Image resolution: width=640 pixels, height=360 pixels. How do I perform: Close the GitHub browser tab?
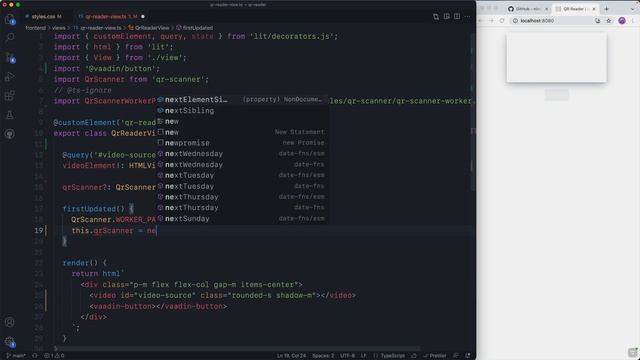pyautogui.click(x=547, y=9)
